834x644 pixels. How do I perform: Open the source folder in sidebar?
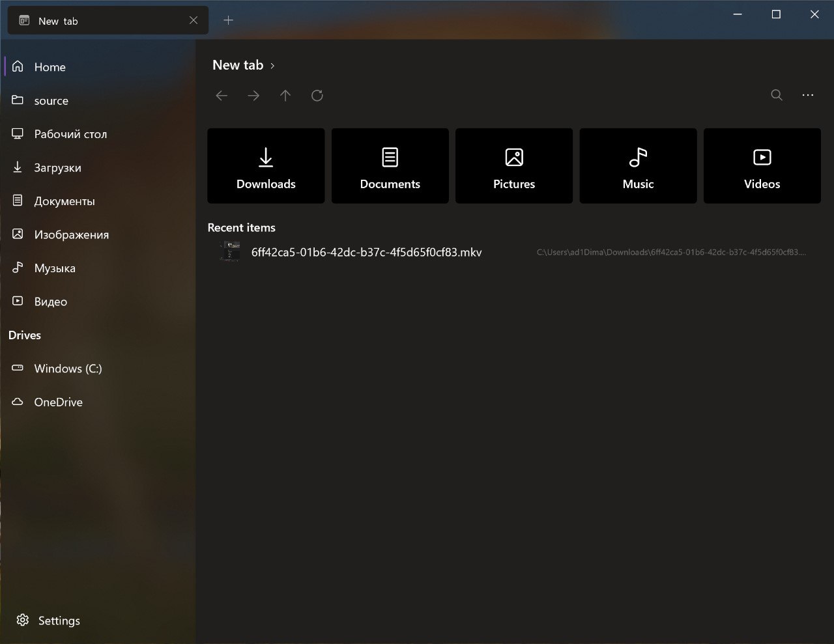click(x=98, y=100)
